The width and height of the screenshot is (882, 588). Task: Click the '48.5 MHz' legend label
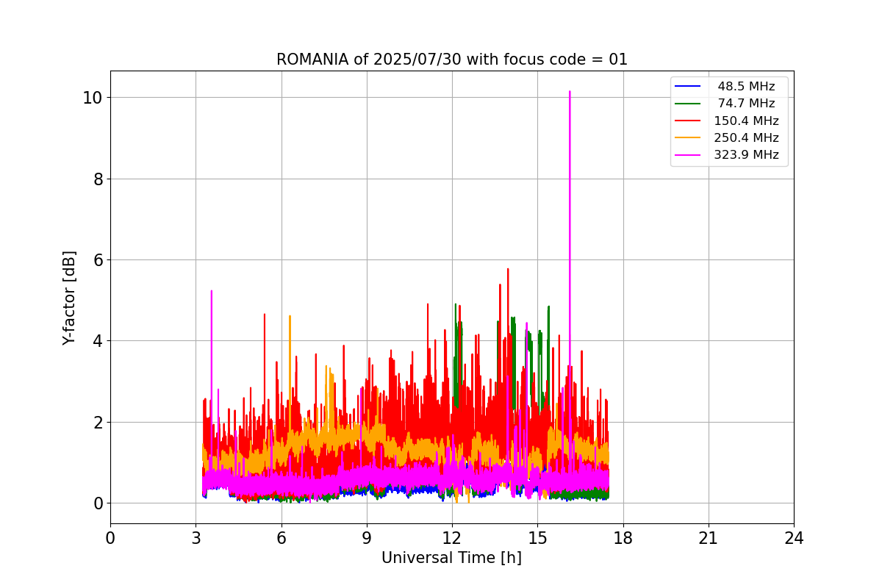point(746,87)
